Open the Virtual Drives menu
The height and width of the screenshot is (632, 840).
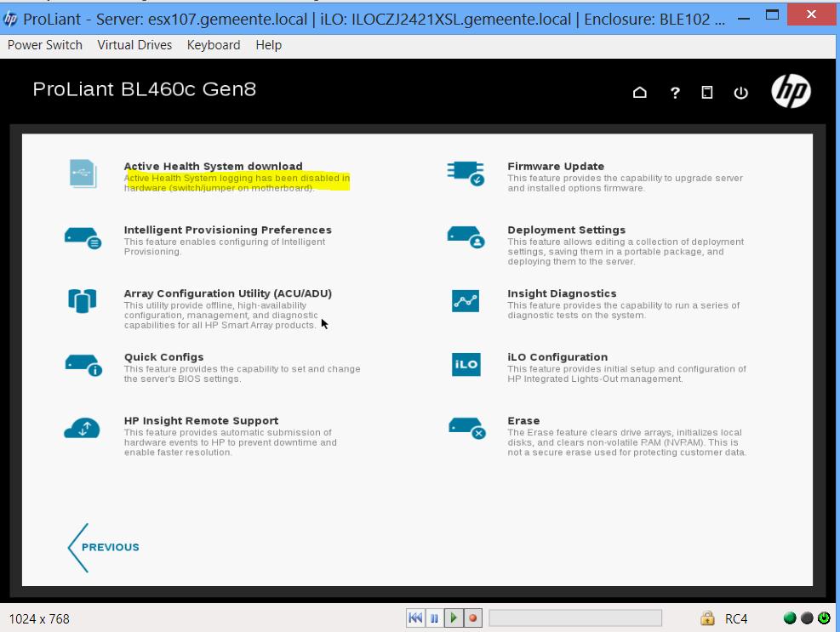pos(134,45)
